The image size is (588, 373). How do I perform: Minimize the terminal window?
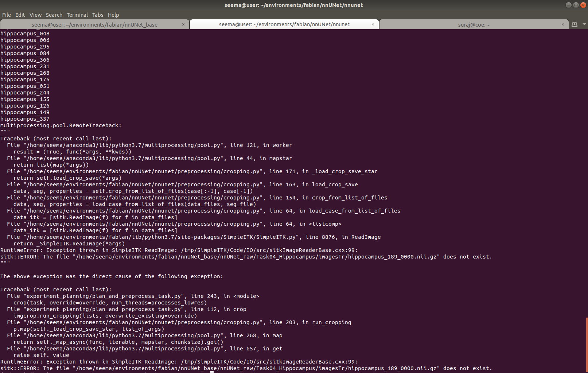pyautogui.click(x=568, y=5)
